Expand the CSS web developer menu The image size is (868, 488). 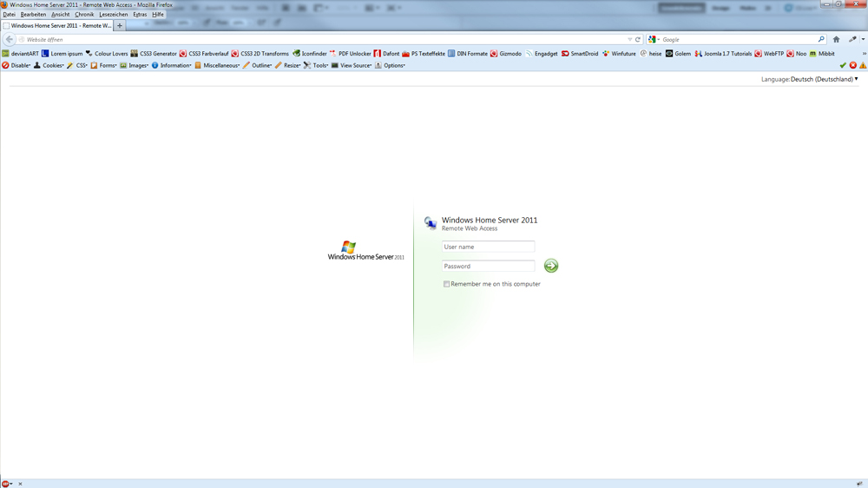[x=77, y=65]
